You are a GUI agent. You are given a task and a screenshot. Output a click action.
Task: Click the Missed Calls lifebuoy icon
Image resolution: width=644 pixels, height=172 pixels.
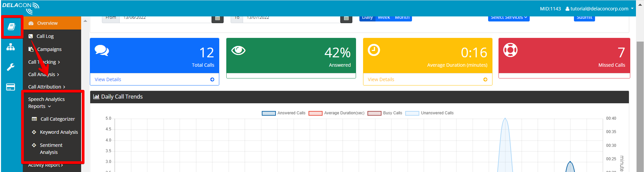[x=510, y=50]
